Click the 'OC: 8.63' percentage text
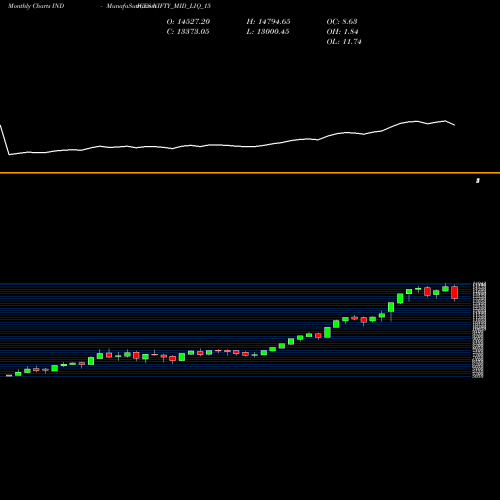 [342, 22]
